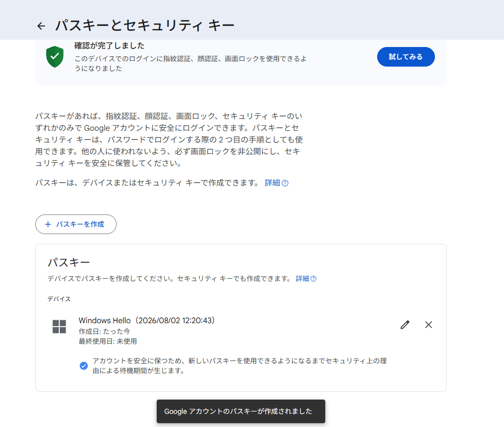Click the Windows logo icon for Windows Hello

click(59, 327)
